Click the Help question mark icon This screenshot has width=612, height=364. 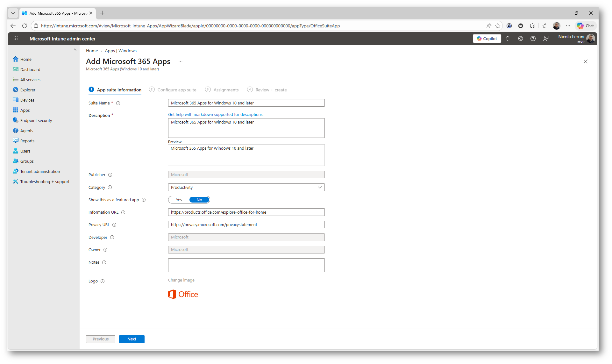point(533,39)
